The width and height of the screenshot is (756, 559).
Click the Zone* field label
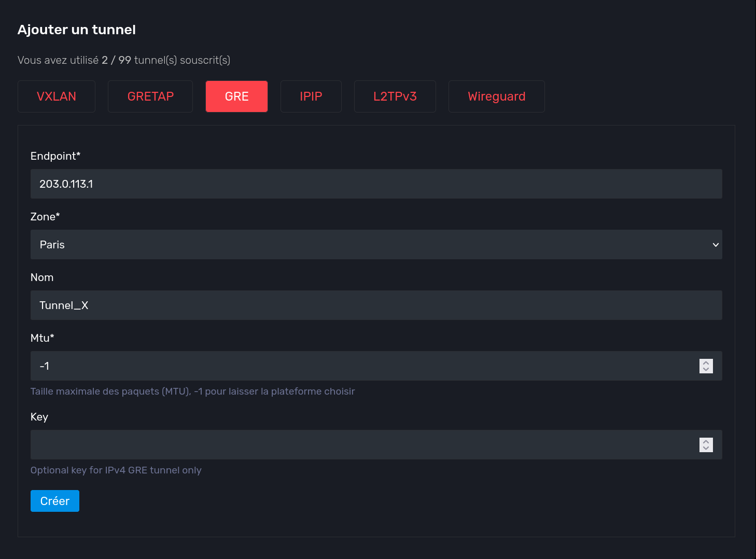45,217
